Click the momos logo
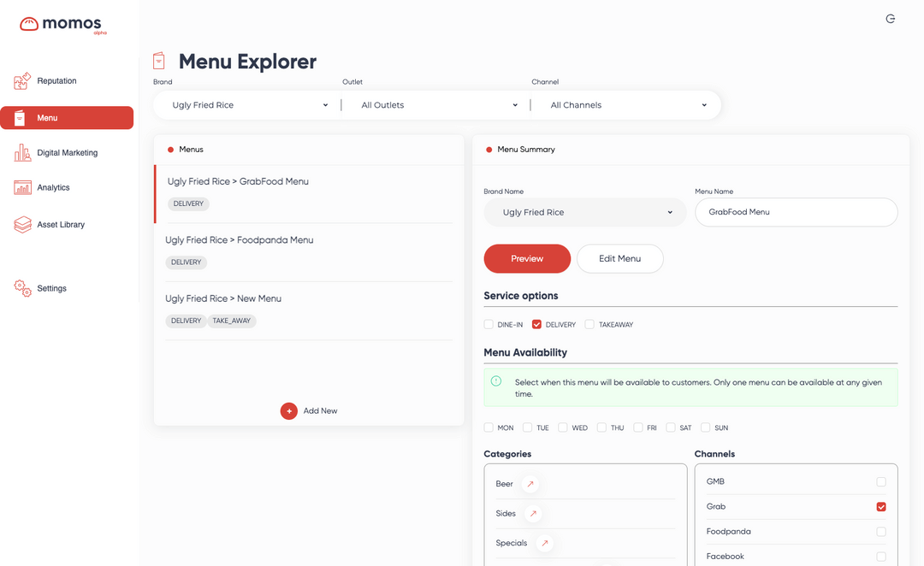This screenshot has height=566, width=924. click(63, 25)
